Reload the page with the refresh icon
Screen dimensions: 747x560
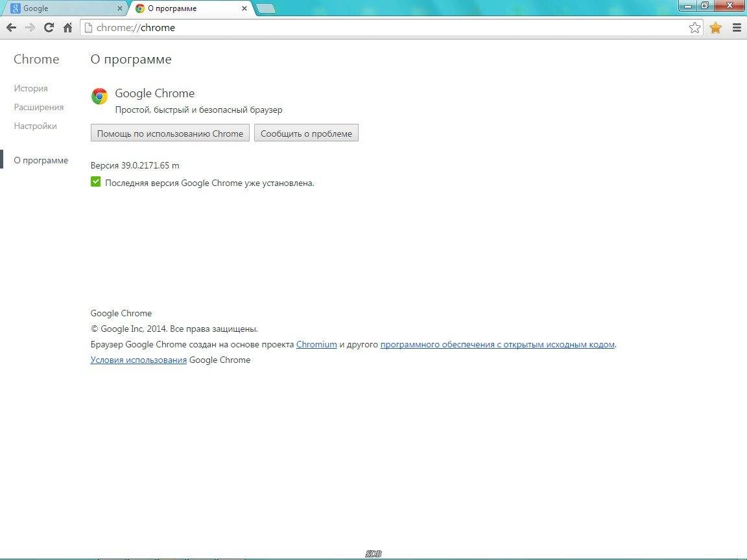(49, 28)
